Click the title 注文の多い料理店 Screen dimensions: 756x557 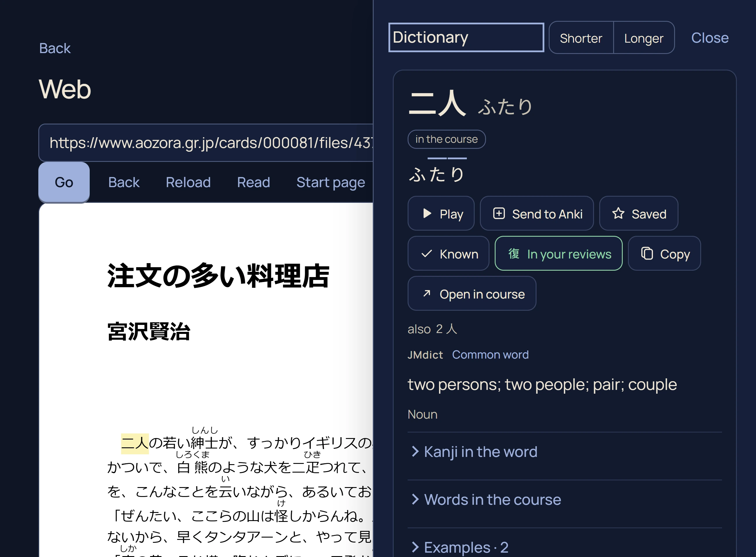tap(218, 276)
